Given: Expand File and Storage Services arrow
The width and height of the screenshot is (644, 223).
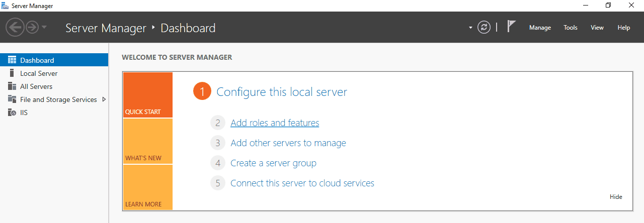Looking at the screenshot, I should (104, 99).
